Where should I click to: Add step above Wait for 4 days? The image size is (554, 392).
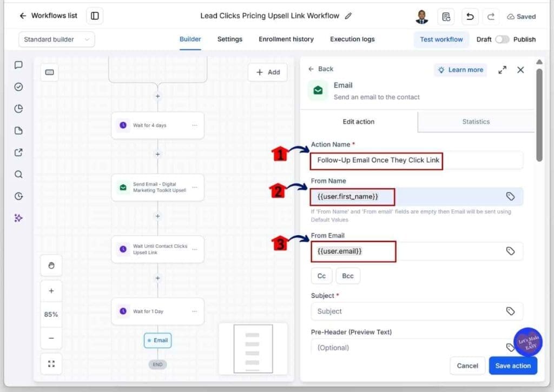157,96
